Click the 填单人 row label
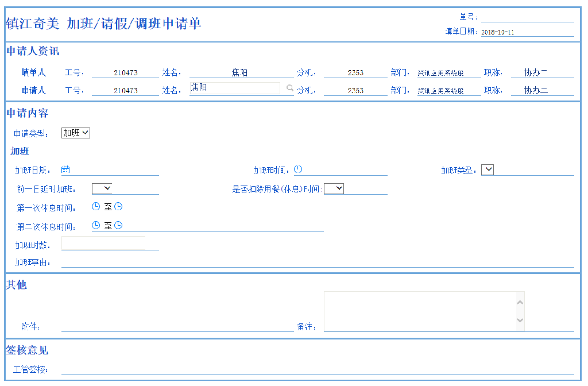 pyautogui.click(x=34, y=72)
